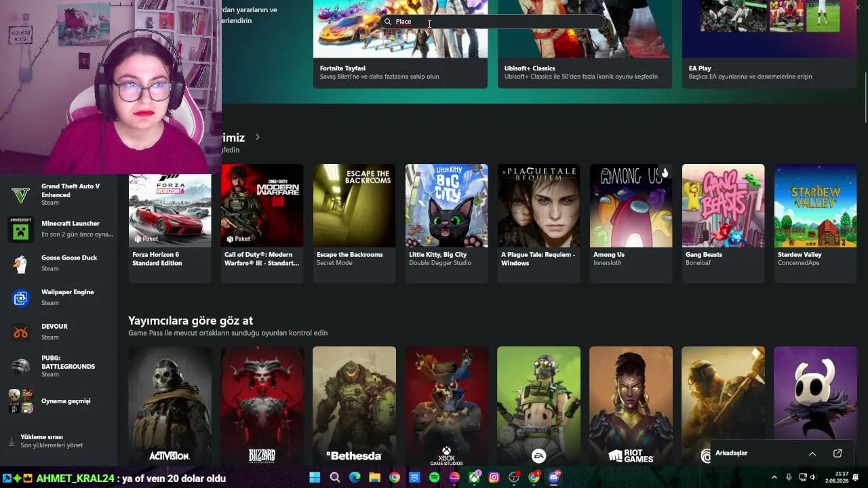Open the notification bell in the system tray
The image size is (868, 488).
click(856, 478)
